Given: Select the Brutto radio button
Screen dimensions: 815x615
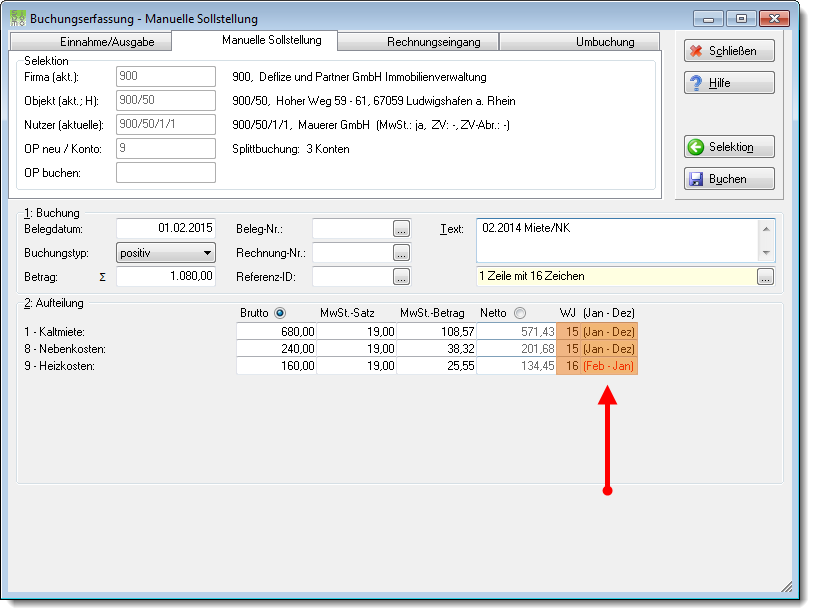Looking at the screenshot, I should pyautogui.click(x=280, y=313).
